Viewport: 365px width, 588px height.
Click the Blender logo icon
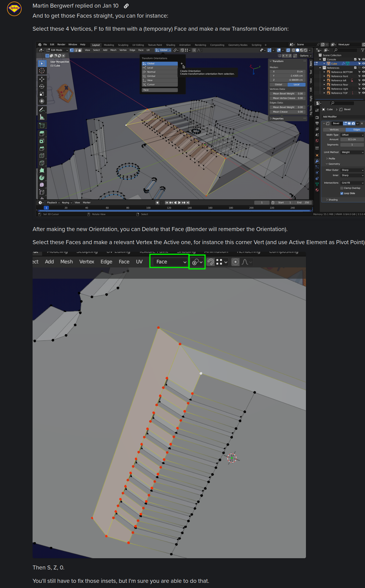point(40,45)
